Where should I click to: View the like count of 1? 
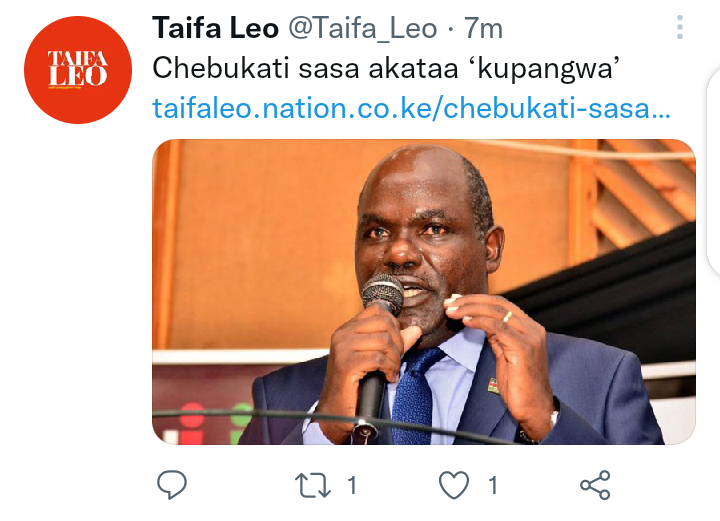[x=493, y=485]
